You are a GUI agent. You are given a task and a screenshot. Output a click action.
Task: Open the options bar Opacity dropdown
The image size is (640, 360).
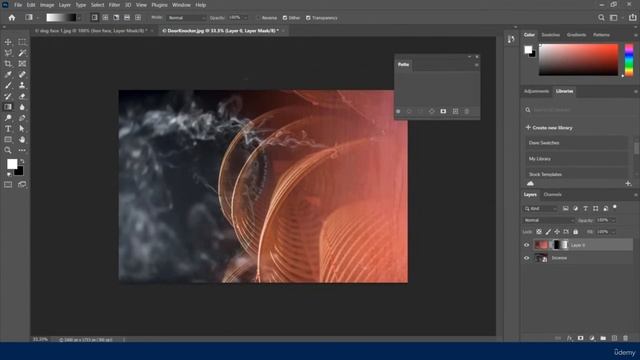point(245,18)
